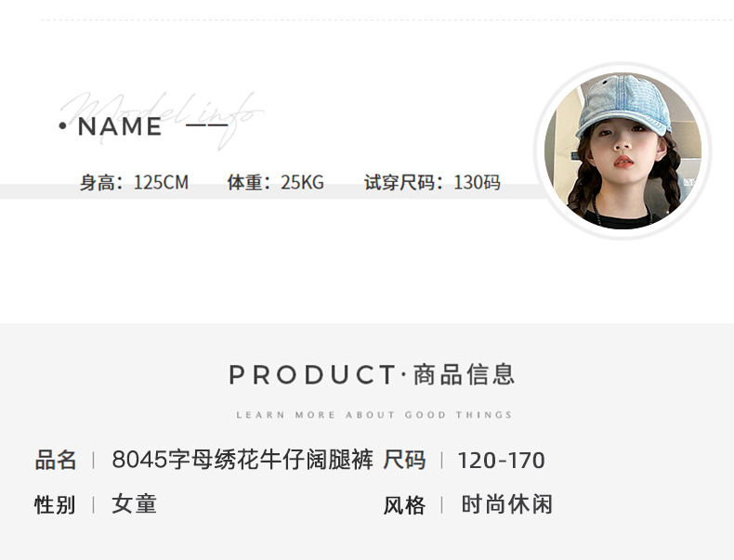This screenshot has height=560, width=734.
Task: Click the 风格 label
Action: click(x=404, y=505)
